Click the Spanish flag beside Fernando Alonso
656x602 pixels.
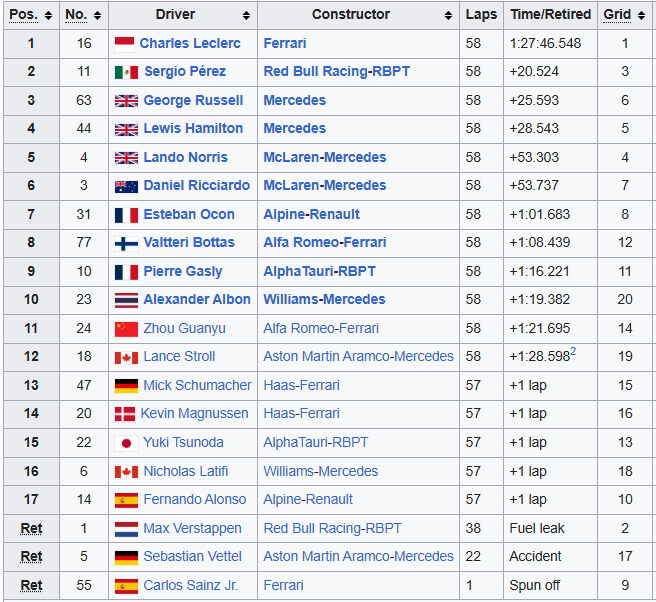click(126, 500)
